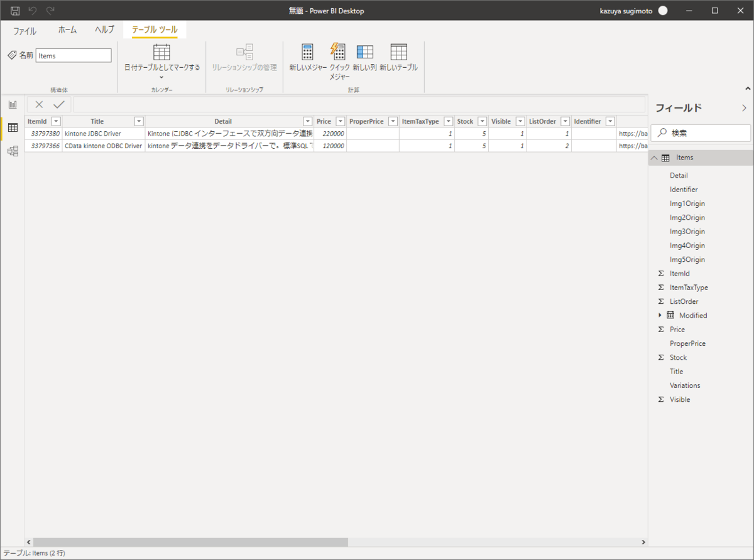Viewport: 754px width, 560px height.
Task: Click the Price cell 120000
Action: click(x=331, y=146)
